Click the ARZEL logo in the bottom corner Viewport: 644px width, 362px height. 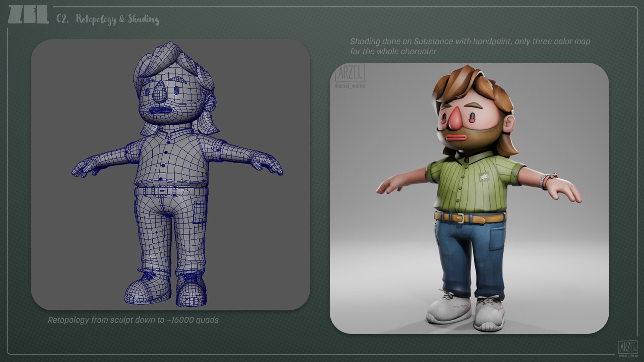[628, 348]
